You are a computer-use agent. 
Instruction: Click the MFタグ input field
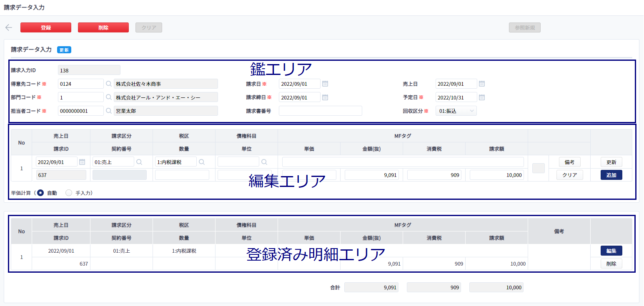[403, 162]
